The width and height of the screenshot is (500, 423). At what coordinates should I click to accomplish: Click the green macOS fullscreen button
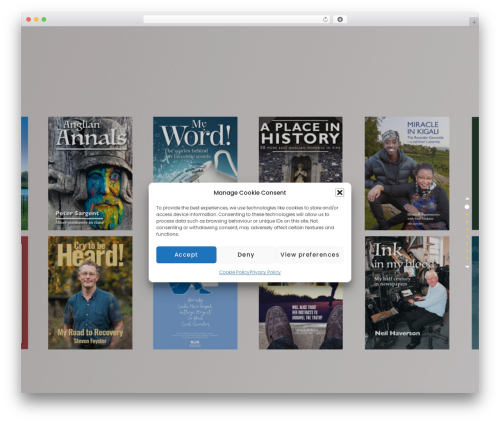click(44, 19)
